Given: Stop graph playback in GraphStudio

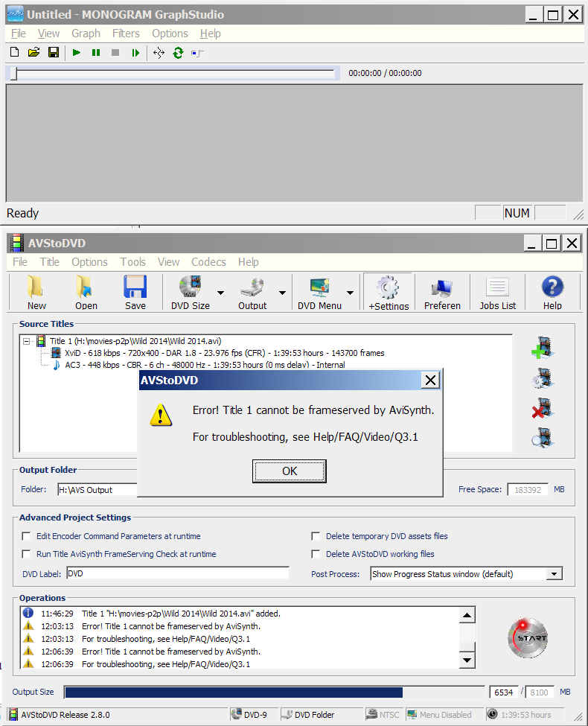Looking at the screenshot, I should 115,53.
